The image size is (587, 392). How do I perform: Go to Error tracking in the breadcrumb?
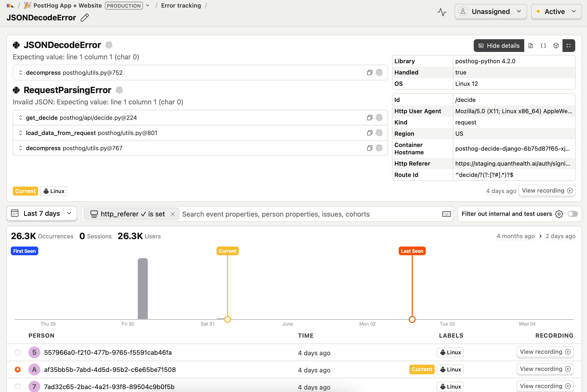coord(181,5)
